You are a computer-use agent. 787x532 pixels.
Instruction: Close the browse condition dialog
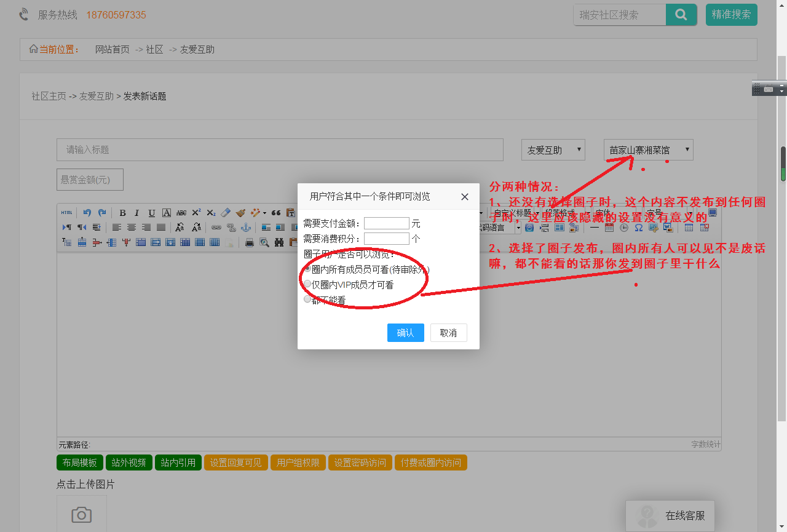tap(465, 197)
